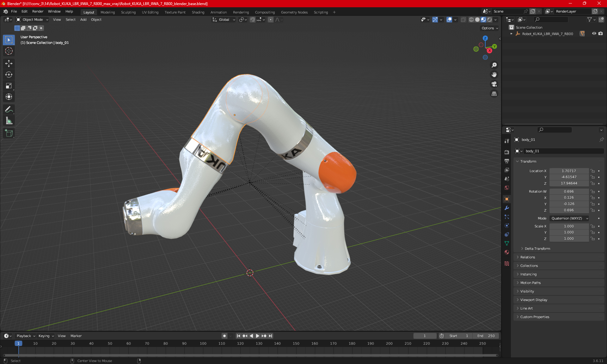This screenshot has width=607, height=364.
Task: Jump to the timeline end frame
Action: click(x=270, y=336)
